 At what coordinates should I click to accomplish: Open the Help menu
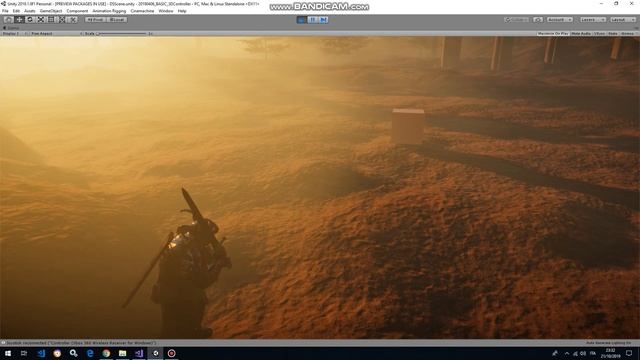pyautogui.click(x=182, y=11)
